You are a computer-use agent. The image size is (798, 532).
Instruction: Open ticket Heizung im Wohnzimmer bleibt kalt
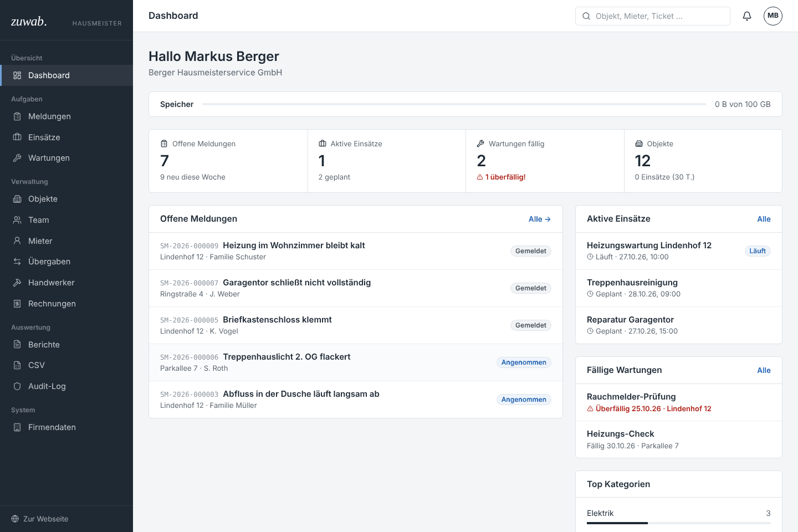(356, 251)
